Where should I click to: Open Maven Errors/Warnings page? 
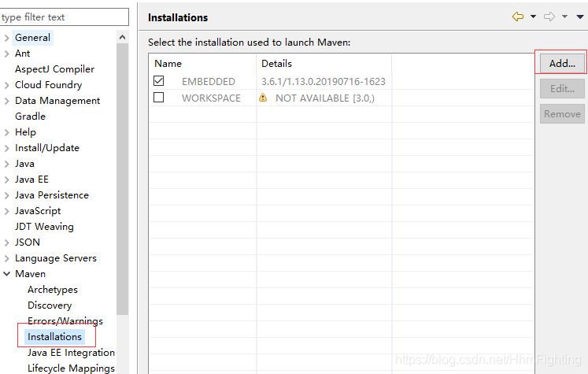coord(65,321)
